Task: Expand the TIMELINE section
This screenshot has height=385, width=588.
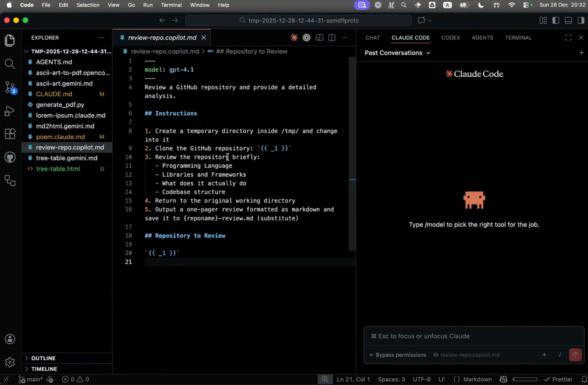Action: 44,369
